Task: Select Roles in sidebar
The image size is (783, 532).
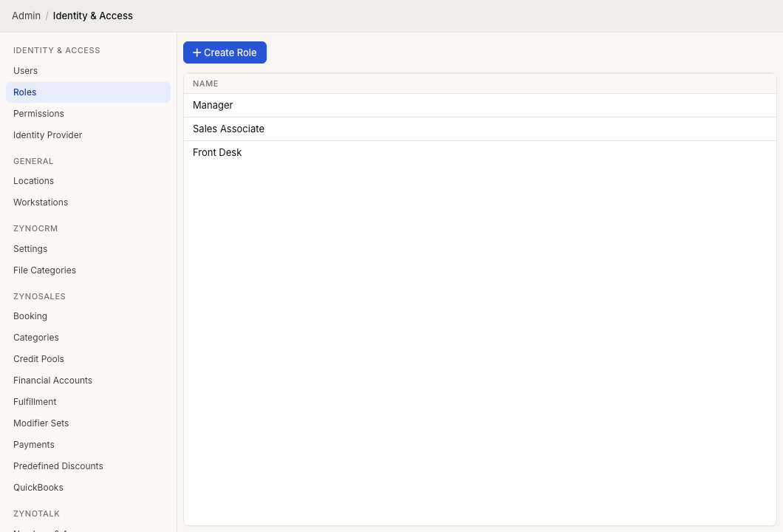Action: [89, 92]
